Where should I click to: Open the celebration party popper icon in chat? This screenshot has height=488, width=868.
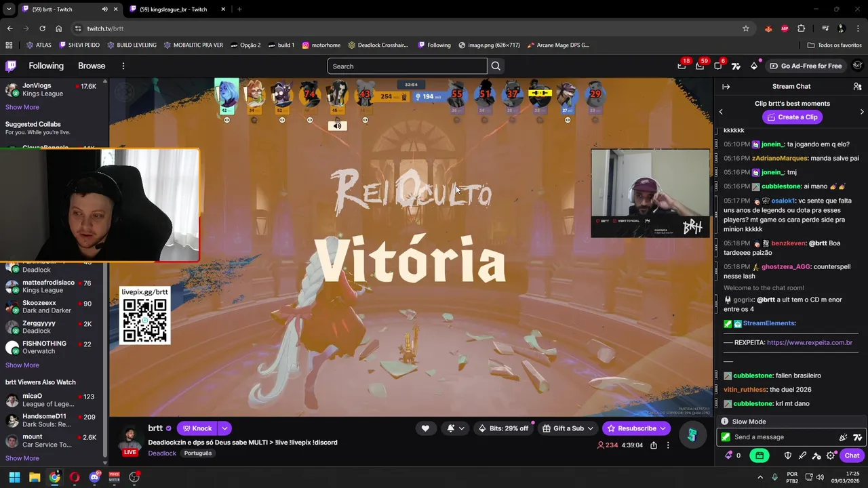pyautogui.click(x=843, y=437)
